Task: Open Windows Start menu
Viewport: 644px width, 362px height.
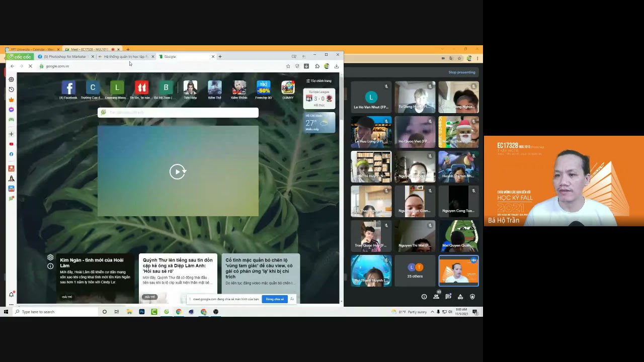Action: tap(6, 312)
